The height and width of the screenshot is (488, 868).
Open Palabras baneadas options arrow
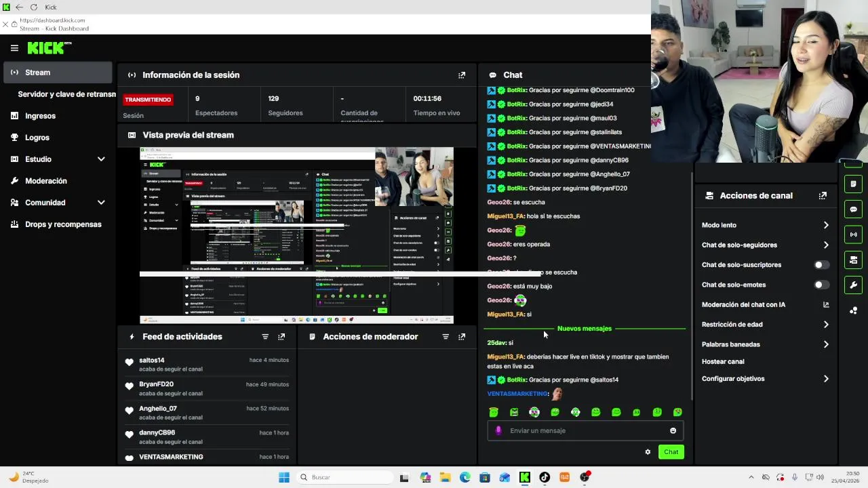(x=826, y=344)
